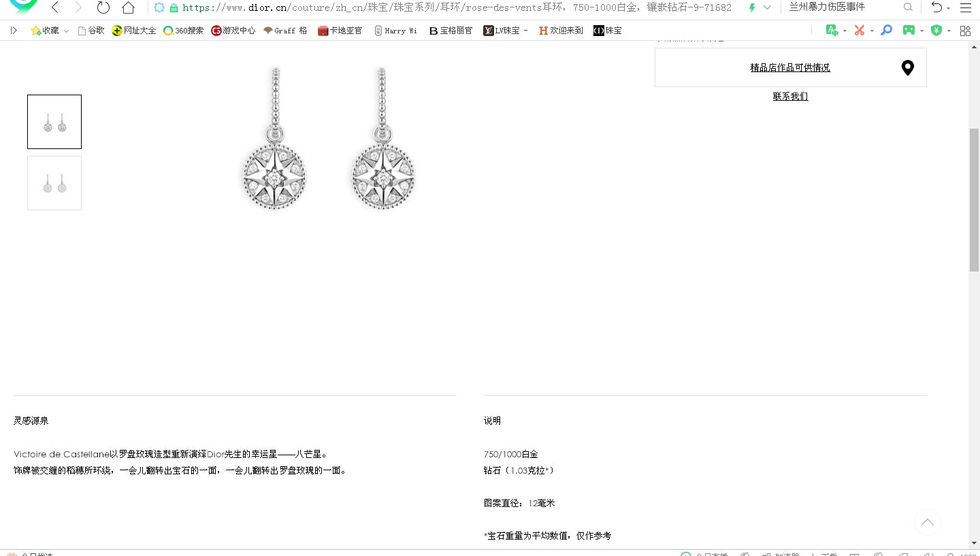
Task: Open the apps grid extension icon
Action: (965, 30)
